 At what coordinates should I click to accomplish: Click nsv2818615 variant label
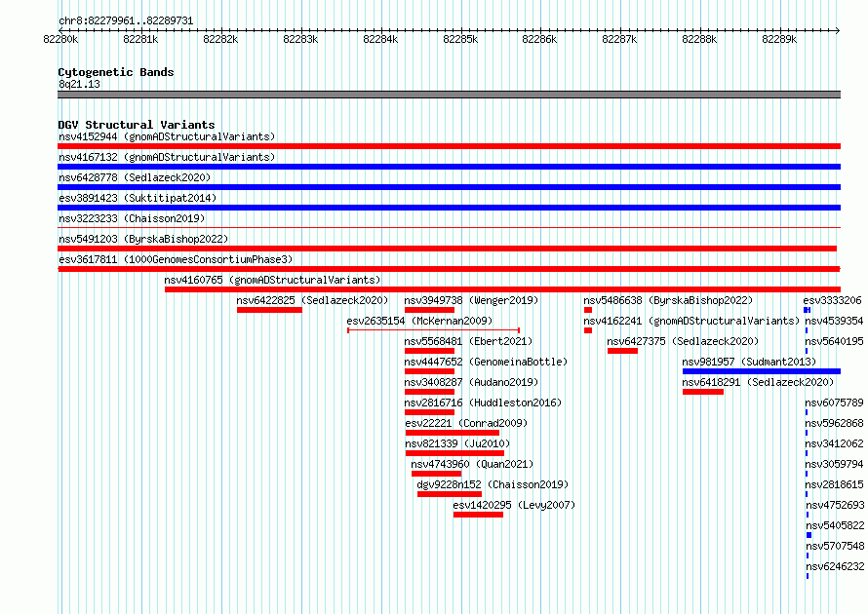[834, 484]
